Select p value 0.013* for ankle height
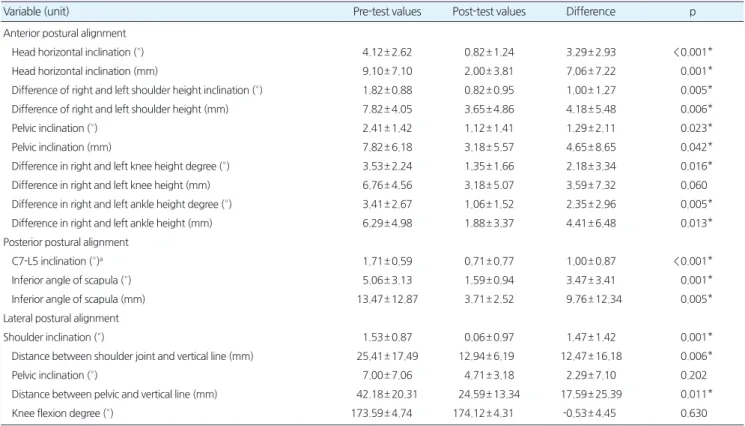 point(696,223)
